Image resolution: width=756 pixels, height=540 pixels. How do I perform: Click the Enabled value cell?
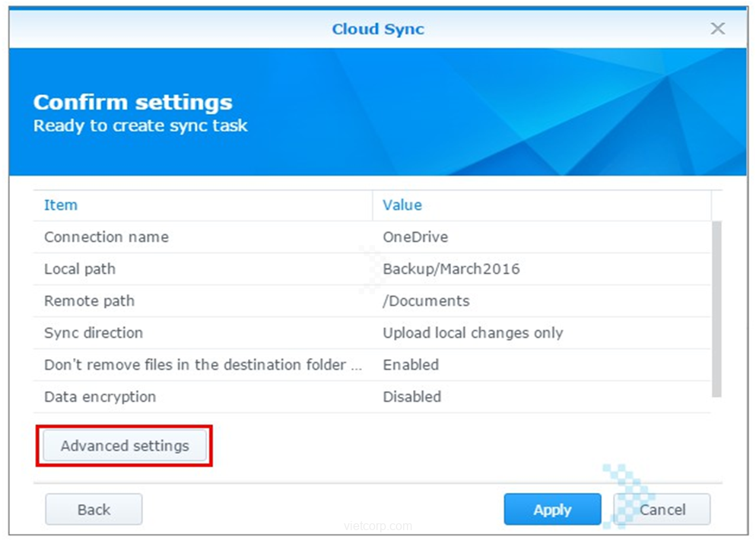pos(411,365)
